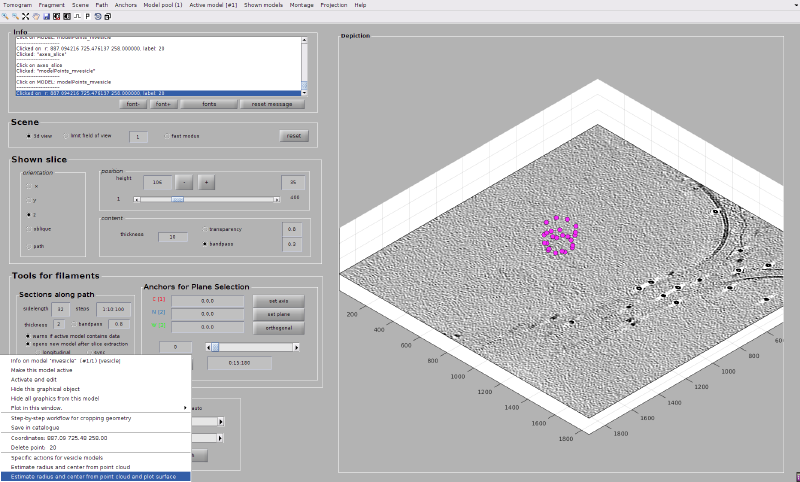Select the 3d view radio button

click(x=29, y=136)
